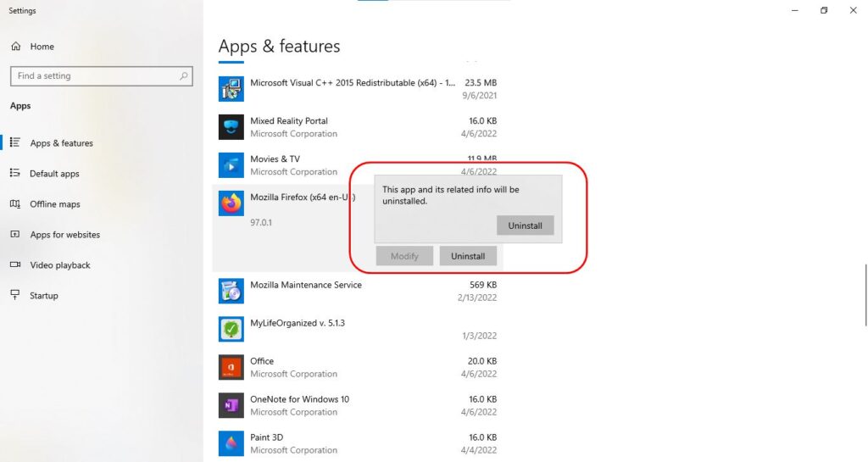Select OneNote for Windows 10 name

[299, 399]
